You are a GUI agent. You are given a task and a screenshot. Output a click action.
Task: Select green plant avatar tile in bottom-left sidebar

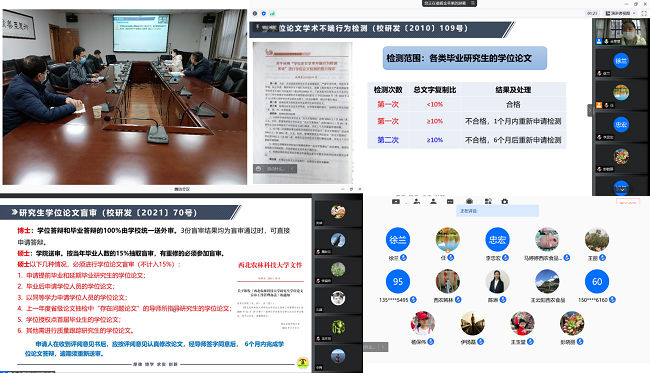[x=338, y=329]
